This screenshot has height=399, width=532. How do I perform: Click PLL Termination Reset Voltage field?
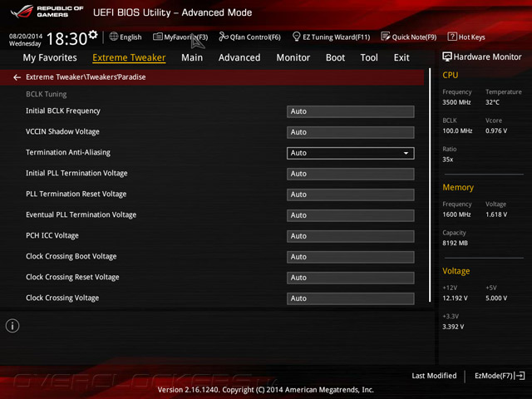(x=351, y=195)
